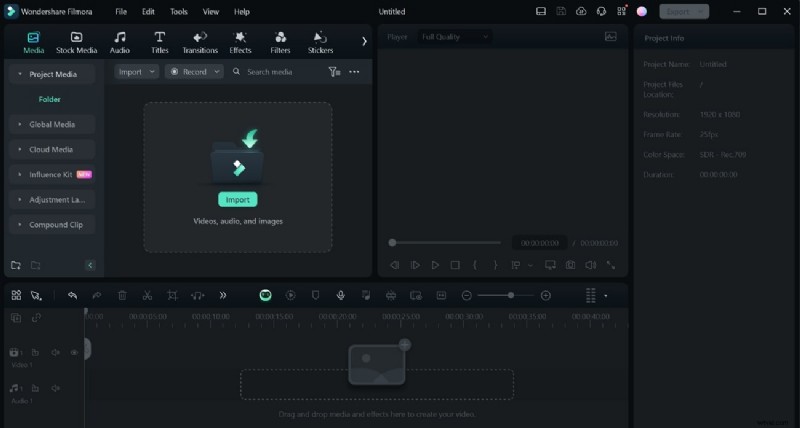Add a new folder in media panel

click(x=16, y=265)
